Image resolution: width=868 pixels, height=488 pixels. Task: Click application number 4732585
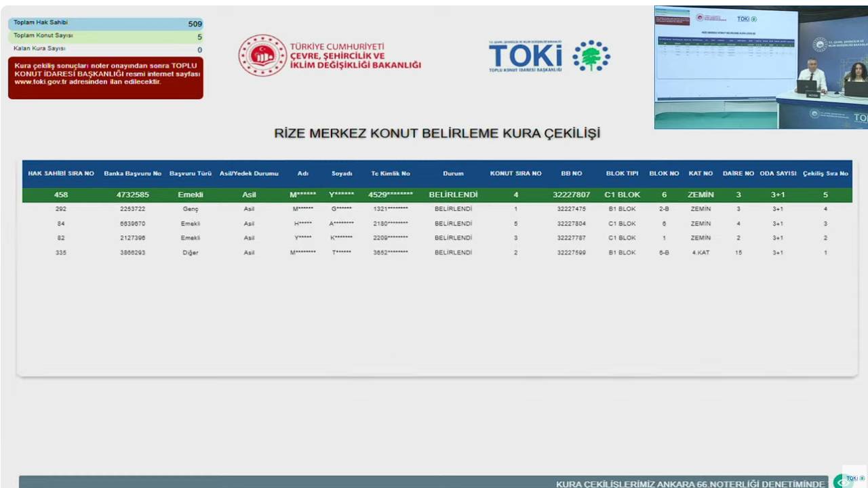133,195
